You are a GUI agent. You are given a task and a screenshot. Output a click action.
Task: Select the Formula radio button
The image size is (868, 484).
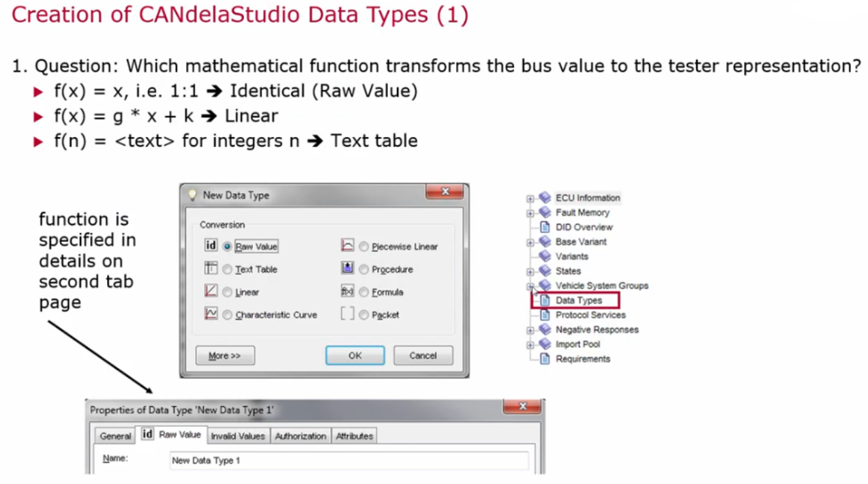tap(363, 292)
